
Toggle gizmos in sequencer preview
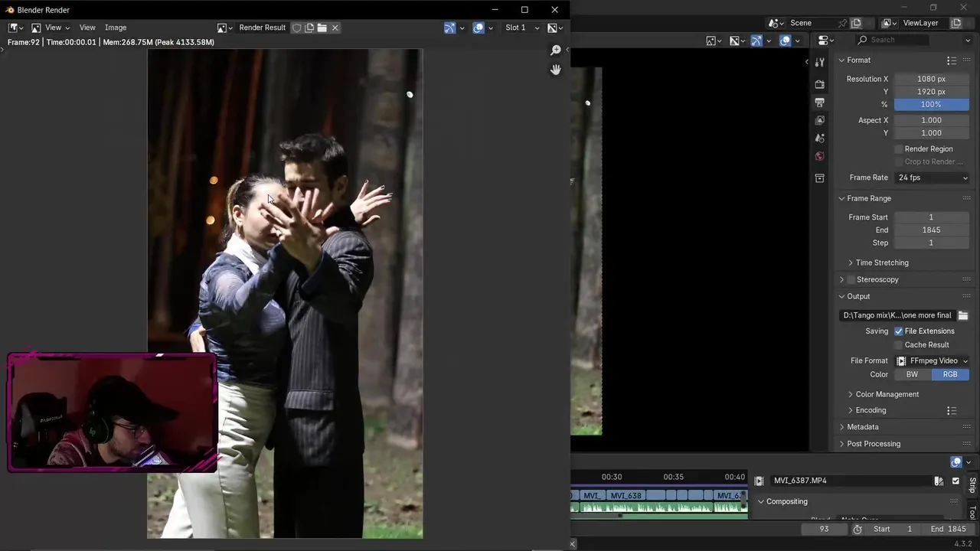756,41
